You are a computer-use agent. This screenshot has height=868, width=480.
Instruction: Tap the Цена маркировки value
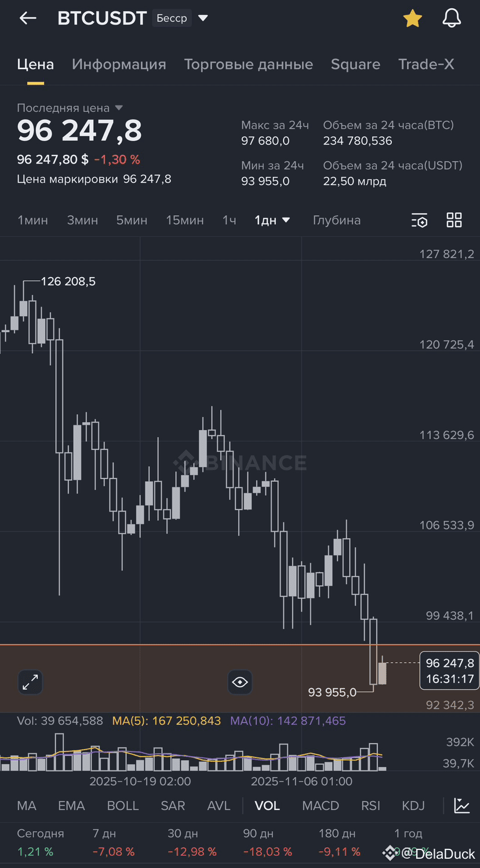pyautogui.click(x=147, y=179)
